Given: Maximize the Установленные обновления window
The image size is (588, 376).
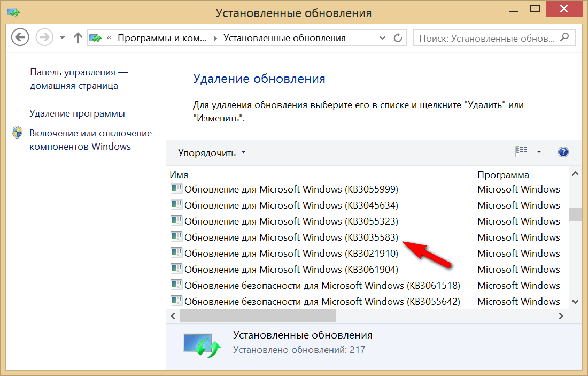Looking at the screenshot, I should click(535, 9).
